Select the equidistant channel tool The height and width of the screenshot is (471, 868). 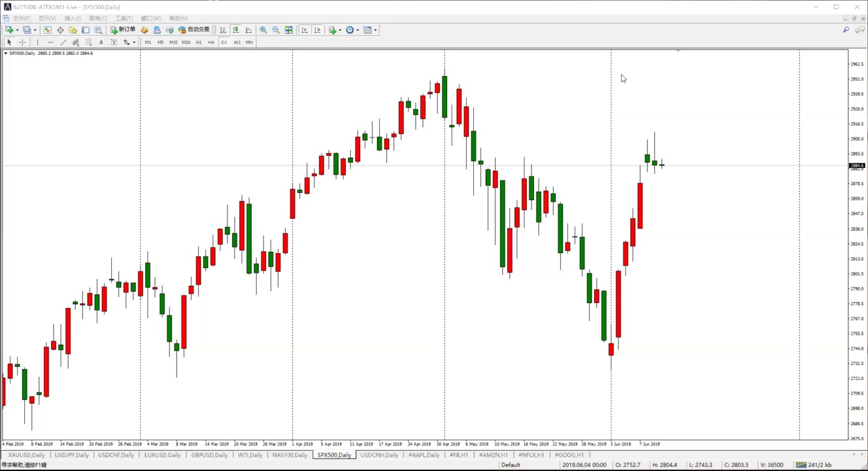pyautogui.click(x=76, y=43)
